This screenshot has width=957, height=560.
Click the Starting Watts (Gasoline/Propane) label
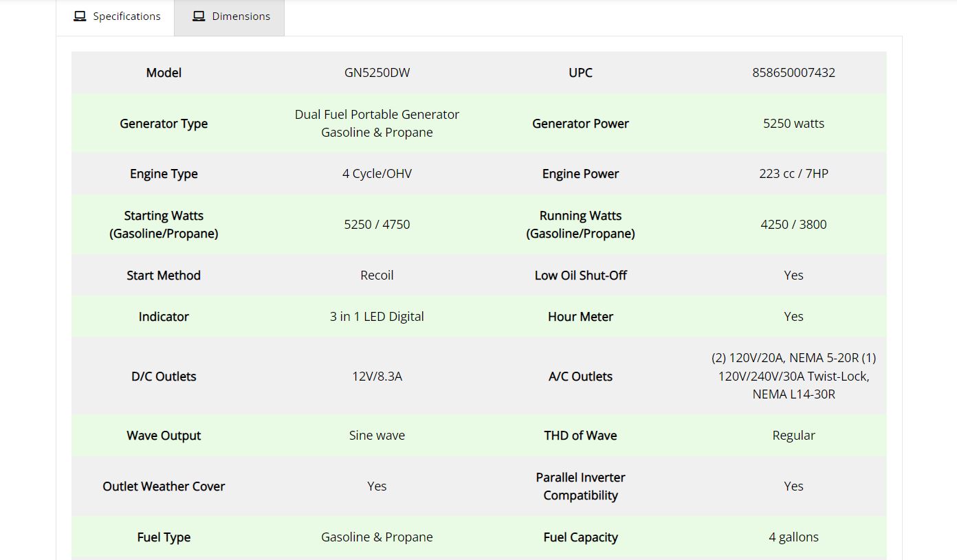[164, 225]
